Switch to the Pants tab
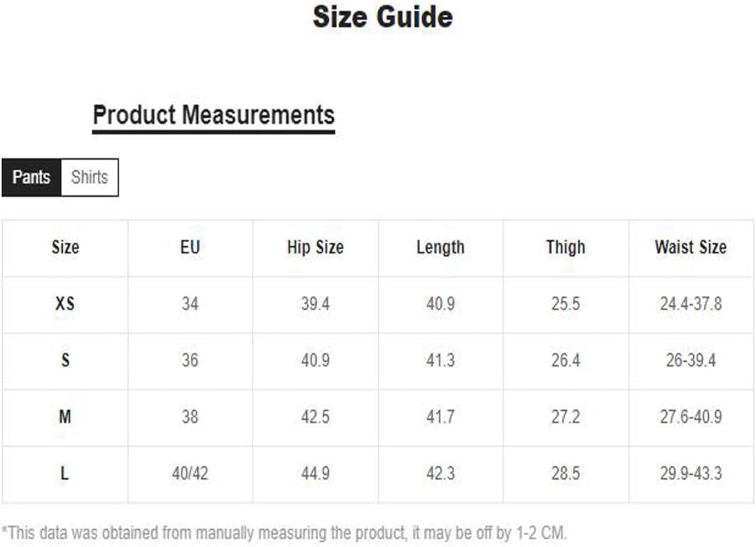756x547 pixels. click(31, 177)
